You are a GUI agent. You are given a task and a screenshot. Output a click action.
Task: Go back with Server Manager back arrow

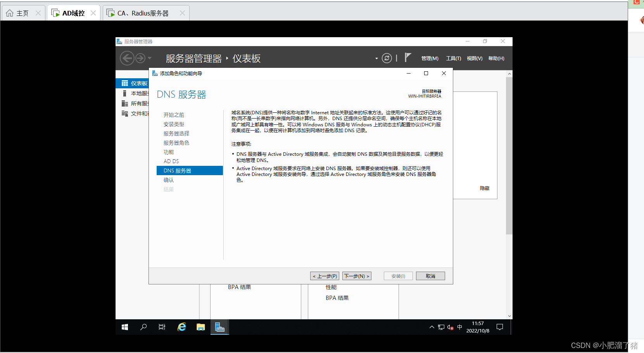pos(127,58)
